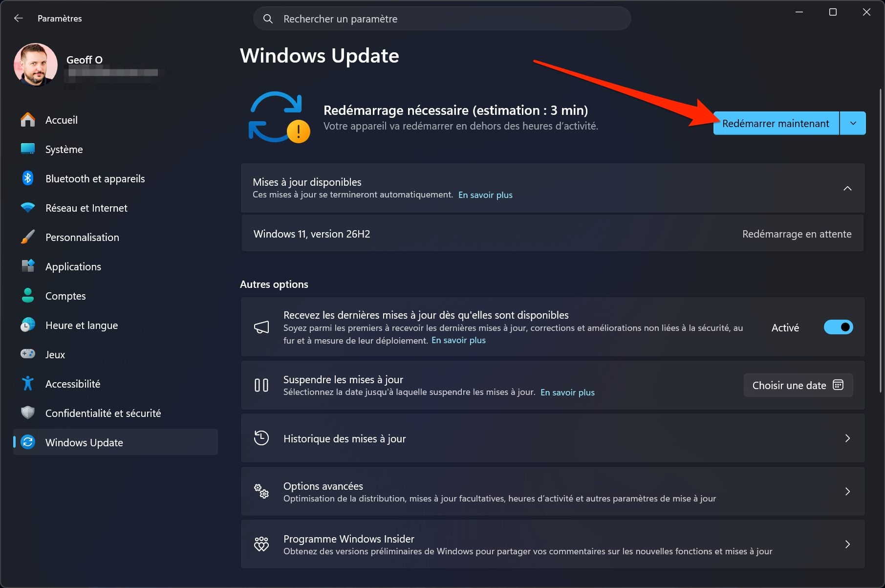Open Système settings page
The image size is (885, 588).
coord(115,149)
